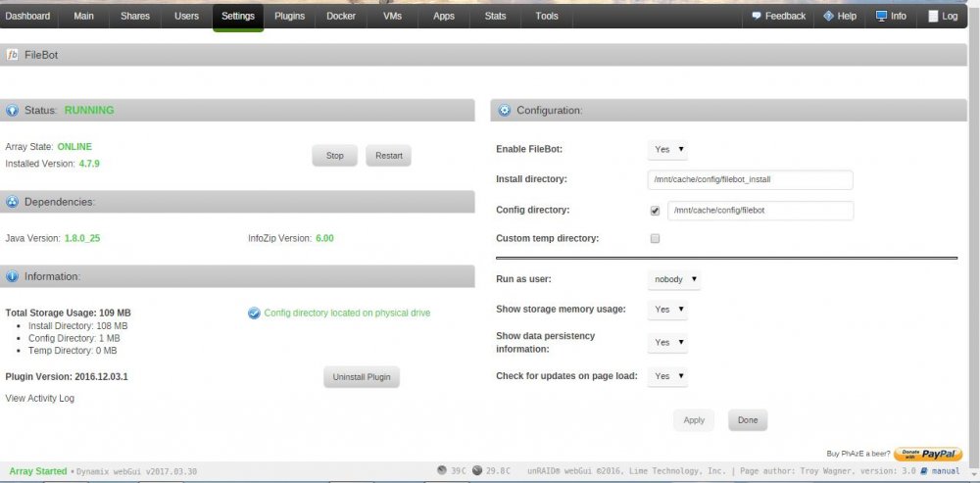The height and width of the screenshot is (483, 980).
Task: Toggle the Config directory checkbox
Action: pos(655,212)
